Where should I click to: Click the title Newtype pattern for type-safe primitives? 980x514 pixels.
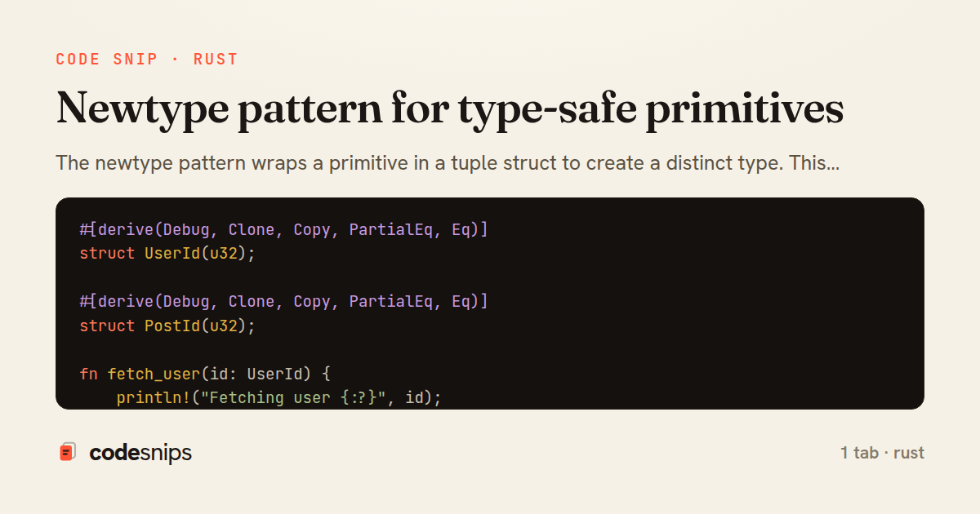tap(449, 109)
